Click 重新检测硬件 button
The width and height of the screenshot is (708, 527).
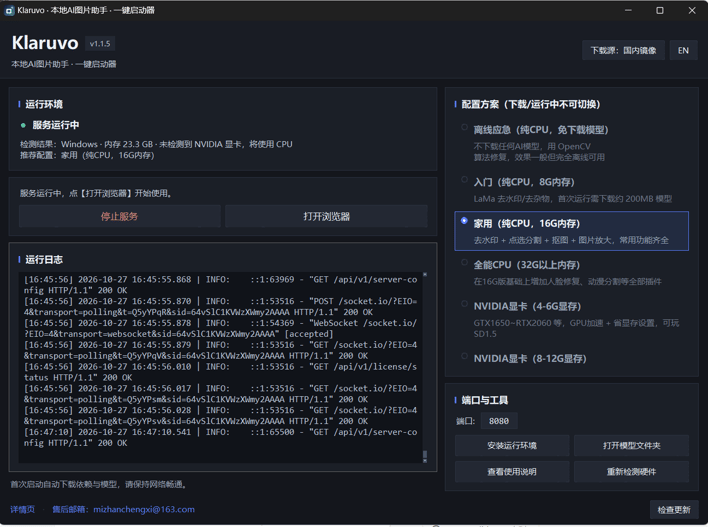click(631, 472)
